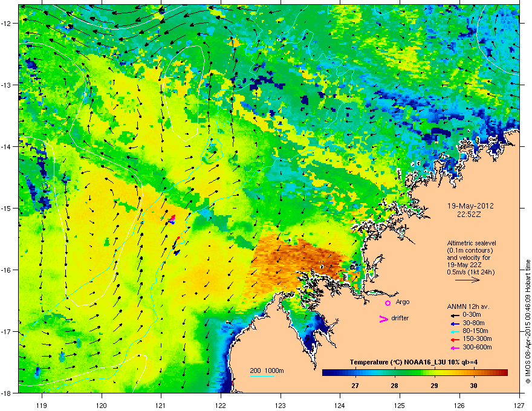Select the magenta 300-600m arrow legend icon
Screen dimensions: 532x411
click(455, 348)
